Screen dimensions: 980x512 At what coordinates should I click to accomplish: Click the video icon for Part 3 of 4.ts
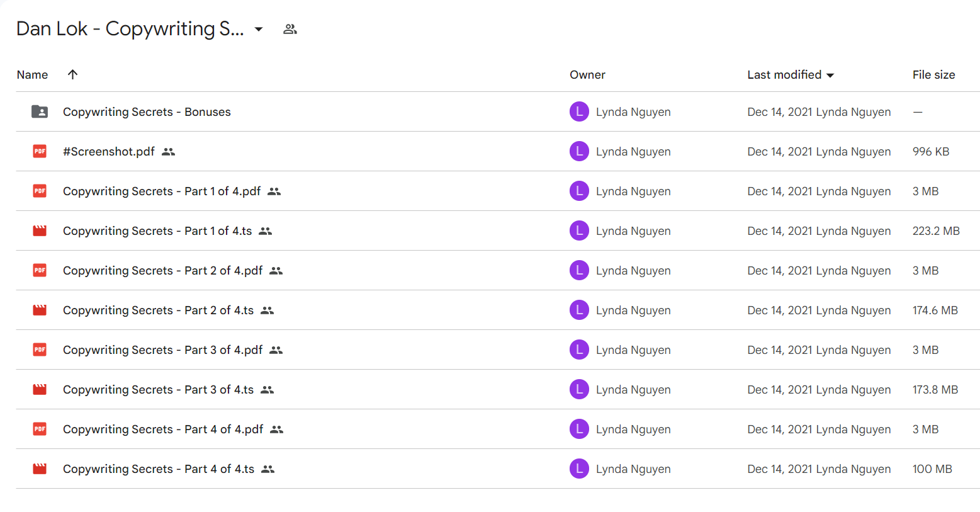pyautogui.click(x=40, y=389)
